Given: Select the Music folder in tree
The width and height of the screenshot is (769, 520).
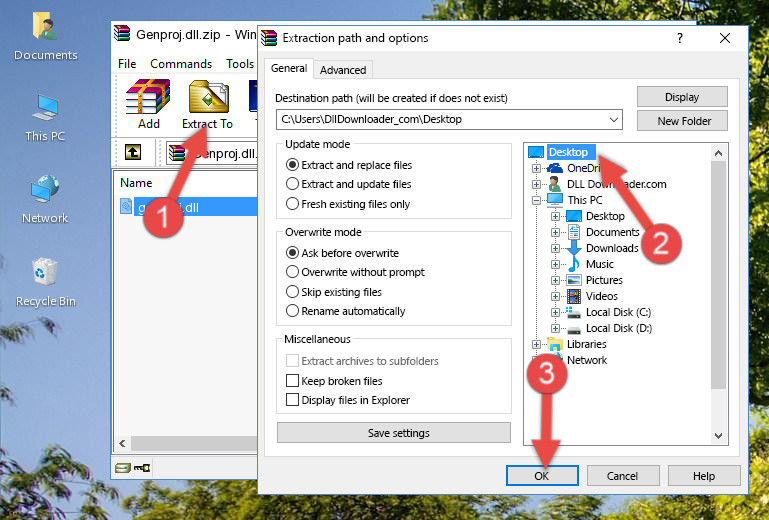Looking at the screenshot, I should (x=599, y=264).
